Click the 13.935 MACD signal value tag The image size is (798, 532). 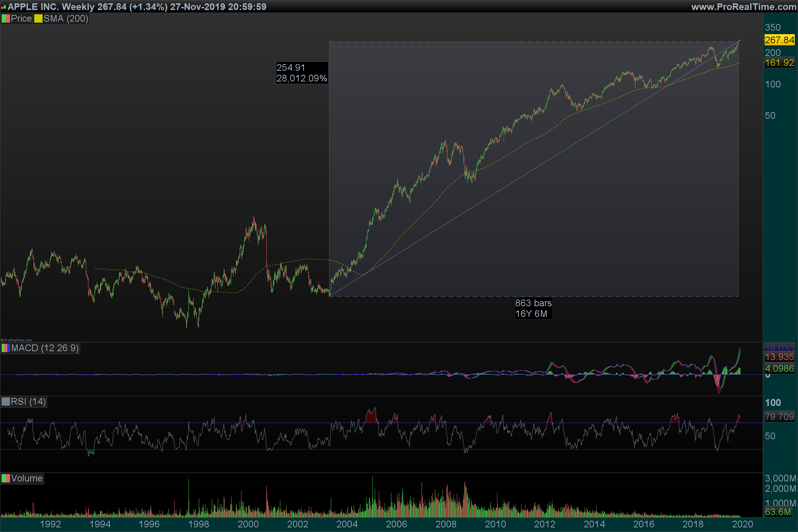coord(779,357)
